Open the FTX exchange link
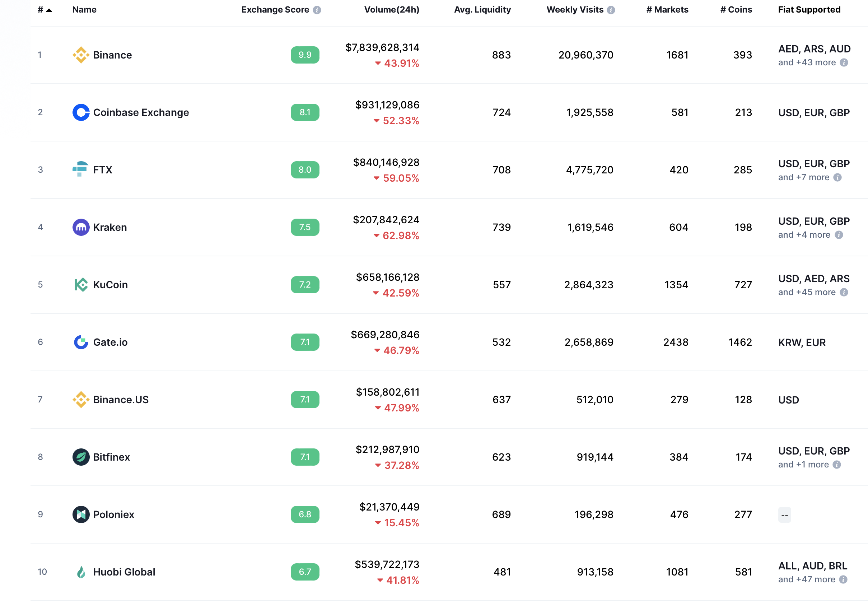Image resolution: width=868 pixels, height=601 pixels. 103,170
